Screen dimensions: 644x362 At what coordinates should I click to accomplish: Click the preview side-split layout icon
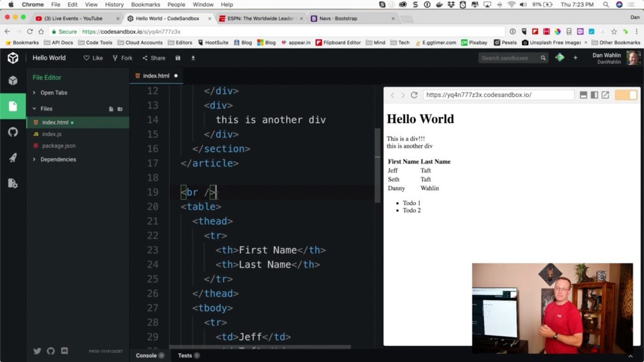click(x=594, y=95)
